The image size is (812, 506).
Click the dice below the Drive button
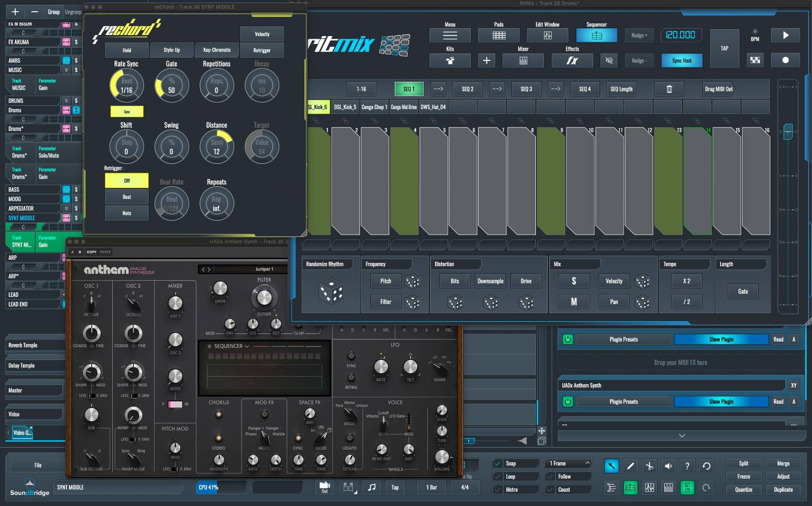click(526, 303)
